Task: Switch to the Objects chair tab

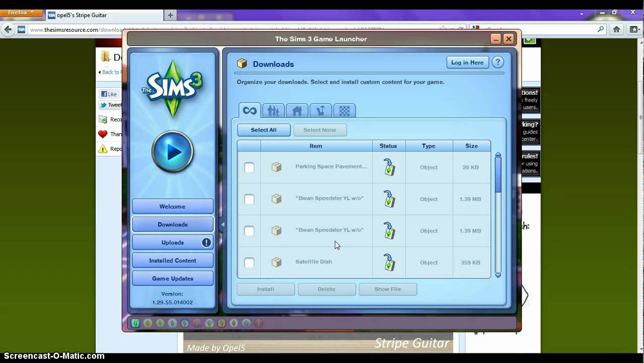Action: coord(320,110)
